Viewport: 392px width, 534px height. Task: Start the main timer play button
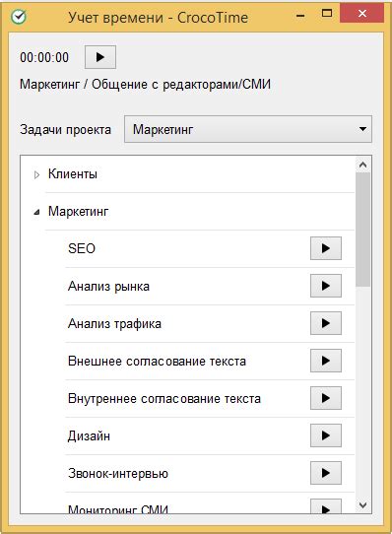tap(100, 57)
